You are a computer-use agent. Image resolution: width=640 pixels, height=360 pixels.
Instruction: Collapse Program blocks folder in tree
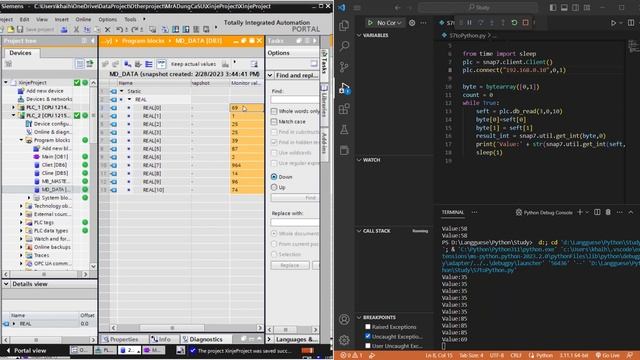coord(21,140)
